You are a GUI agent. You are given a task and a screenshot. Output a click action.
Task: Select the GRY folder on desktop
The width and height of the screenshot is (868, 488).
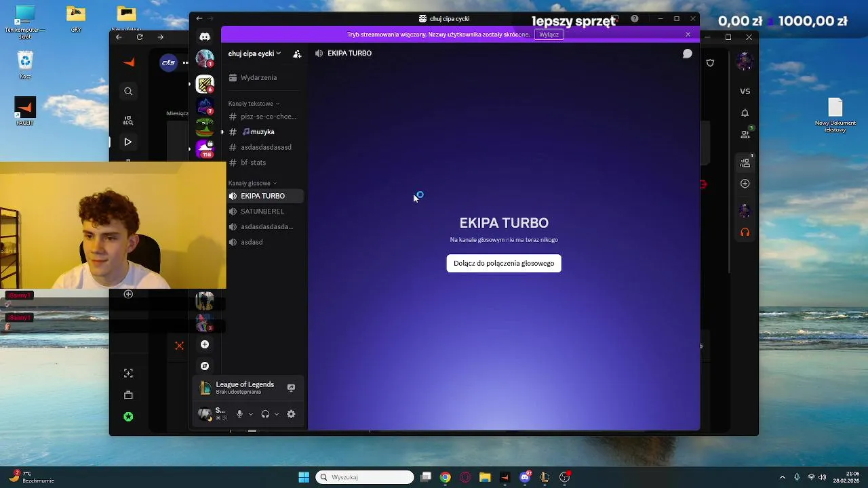click(76, 19)
